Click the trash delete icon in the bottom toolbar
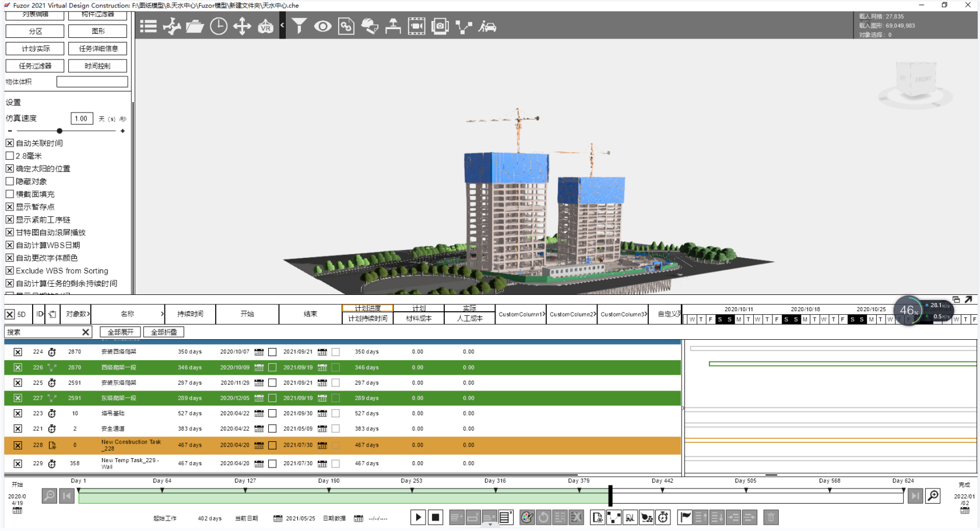This screenshot has height=531, width=980. [771, 518]
